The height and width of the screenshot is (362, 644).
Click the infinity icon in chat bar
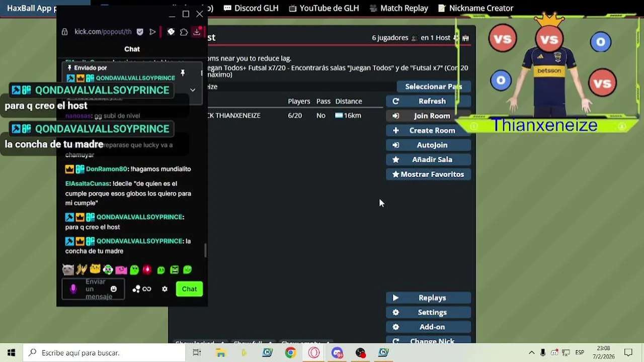(147, 289)
